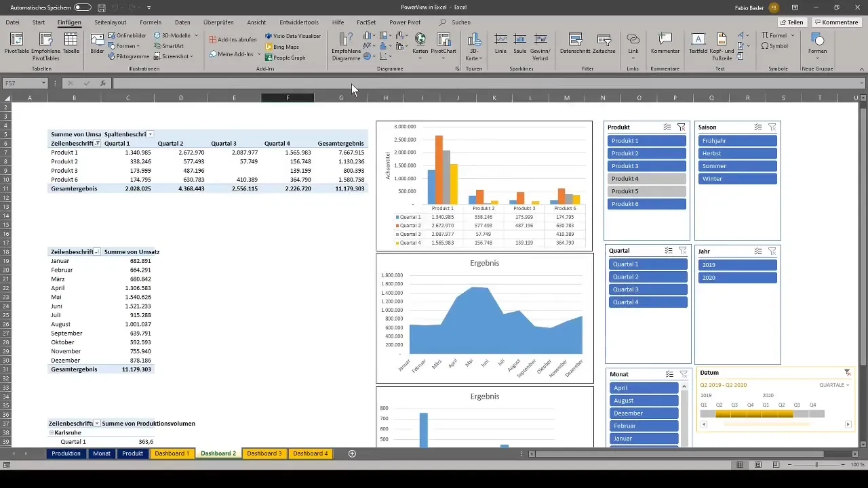The height and width of the screenshot is (488, 868).
Task: Select 2019 in Jahr slicer
Action: [x=738, y=264]
